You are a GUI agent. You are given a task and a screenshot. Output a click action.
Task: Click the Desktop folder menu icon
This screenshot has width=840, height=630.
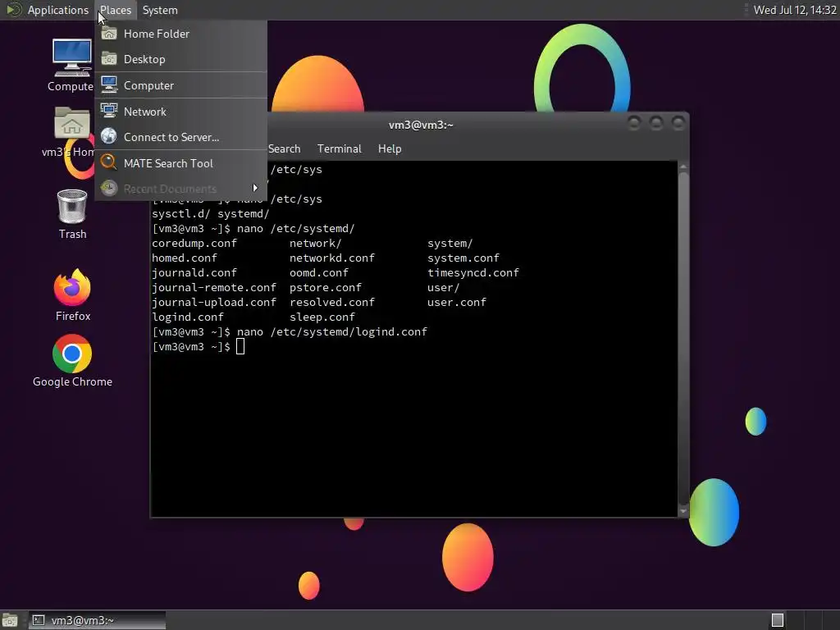click(x=109, y=59)
